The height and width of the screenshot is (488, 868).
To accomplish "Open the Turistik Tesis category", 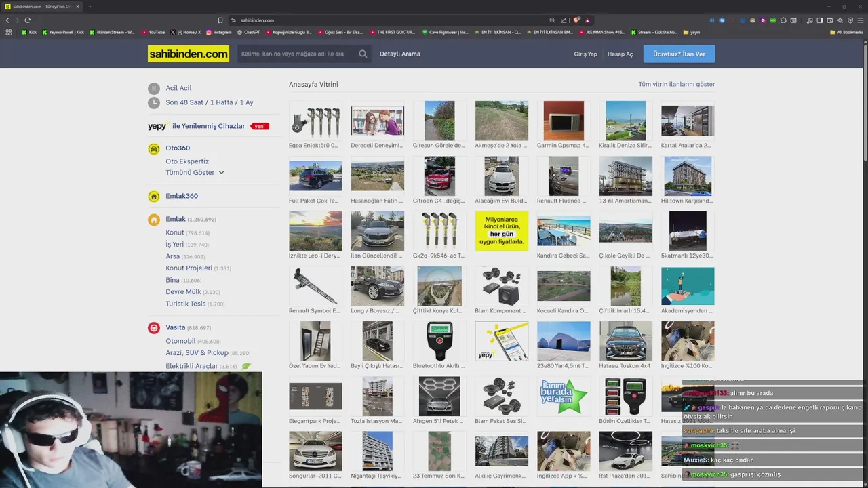I will point(186,304).
